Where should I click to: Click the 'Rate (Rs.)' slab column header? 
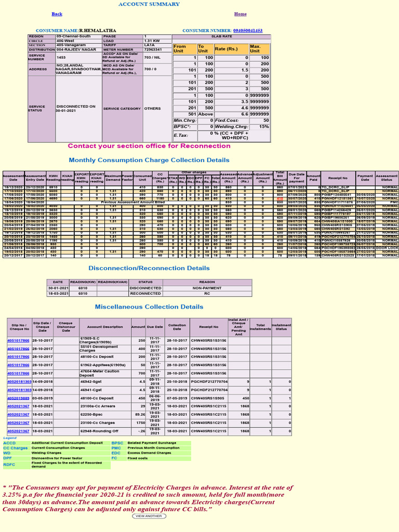point(231,48)
